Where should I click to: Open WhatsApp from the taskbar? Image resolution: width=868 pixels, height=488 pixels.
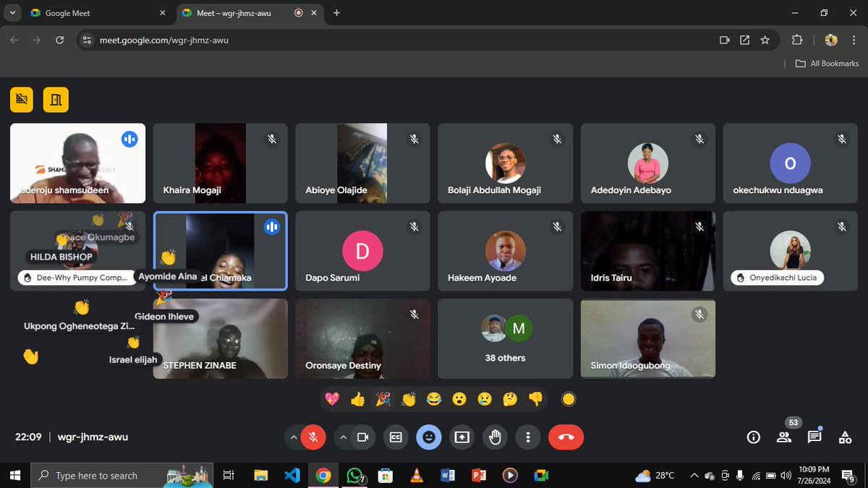[354, 475]
